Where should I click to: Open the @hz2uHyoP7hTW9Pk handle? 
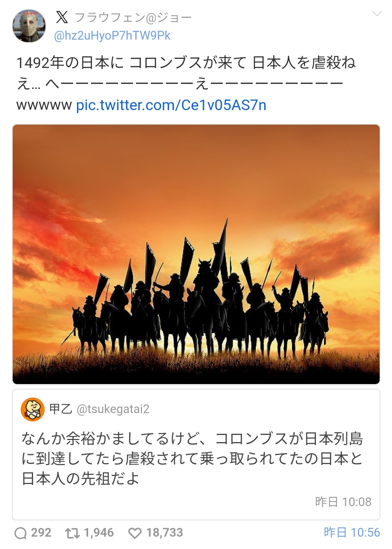[x=112, y=36]
